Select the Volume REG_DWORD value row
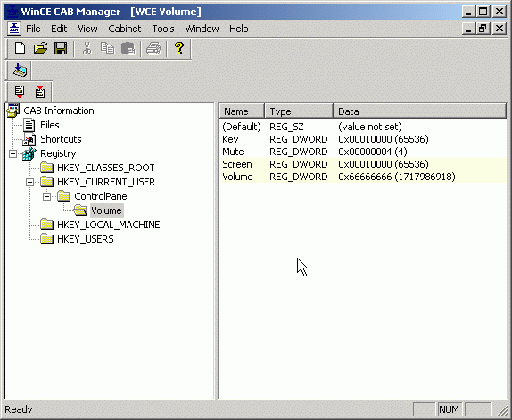This screenshot has width=512, height=420. pyautogui.click(x=363, y=177)
